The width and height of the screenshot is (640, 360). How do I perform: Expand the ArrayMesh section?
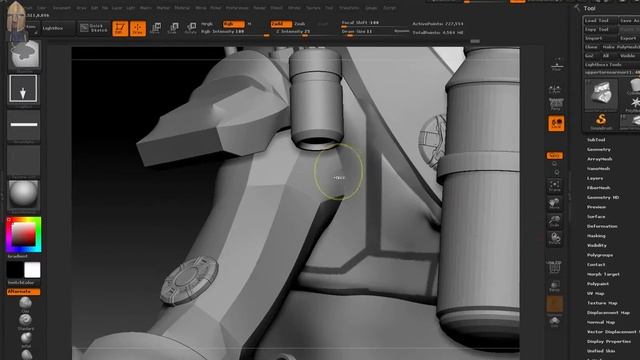click(600, 159)
